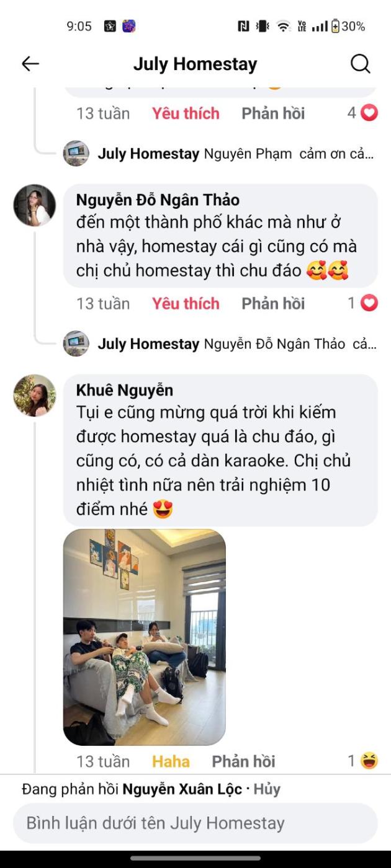Open the living room photo in comment
The width and height of the screenshot is (391, 868).
click(145, 637)
